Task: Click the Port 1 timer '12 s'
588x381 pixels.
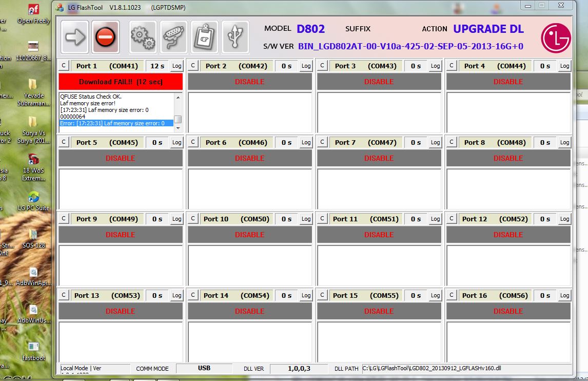Action: click(x=158, y=66)
